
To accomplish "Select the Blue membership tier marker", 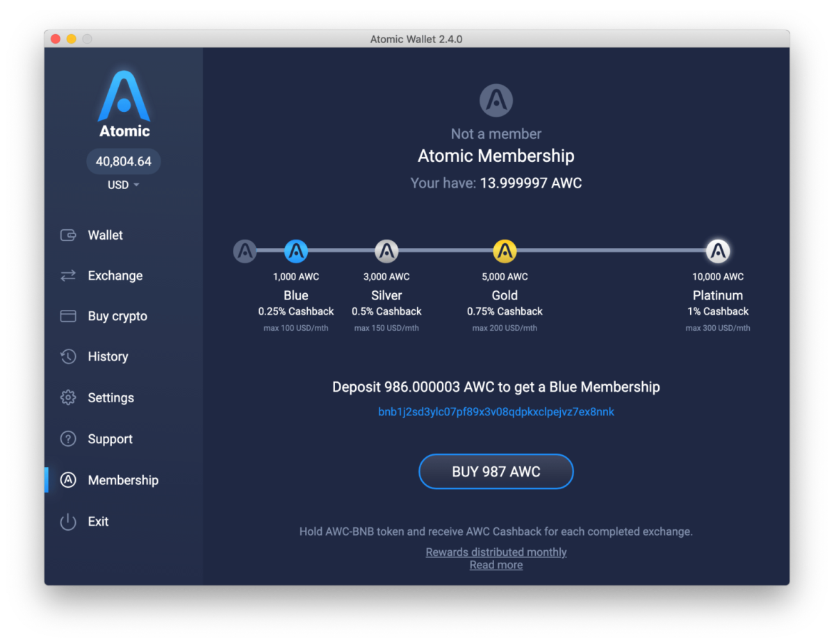I will tap(296, 251).
